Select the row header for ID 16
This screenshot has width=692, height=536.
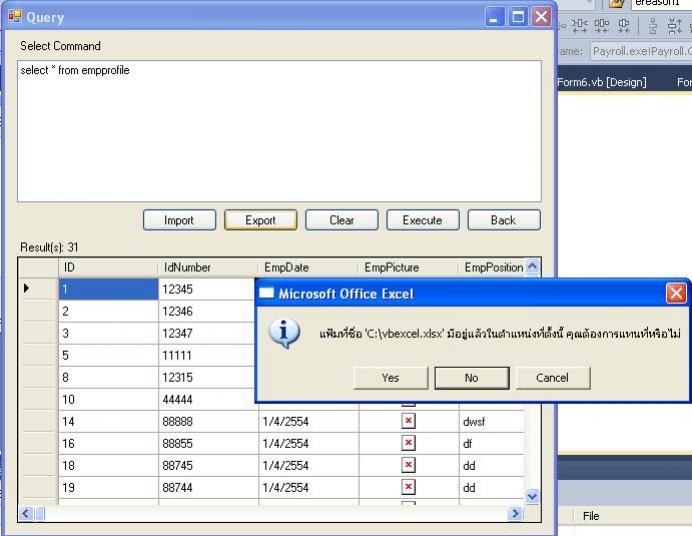pyautogui.click(x=38, y=444)
